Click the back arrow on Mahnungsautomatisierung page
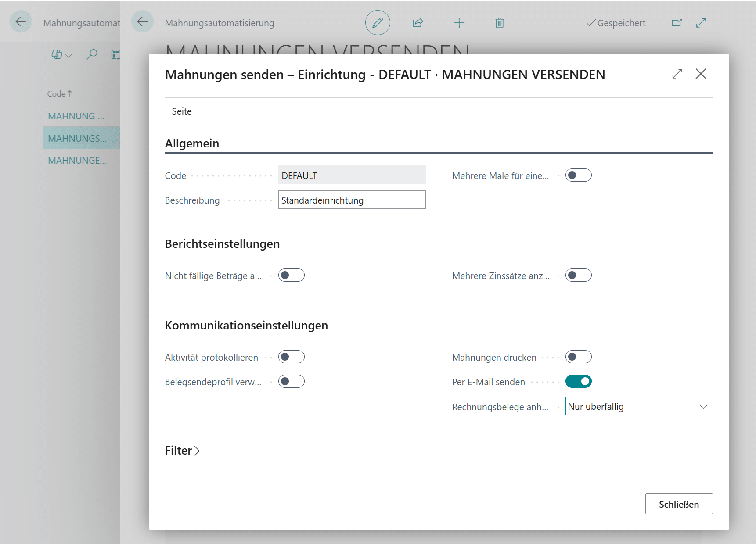This screenshot has height=544, width=756. coord(142,21)
